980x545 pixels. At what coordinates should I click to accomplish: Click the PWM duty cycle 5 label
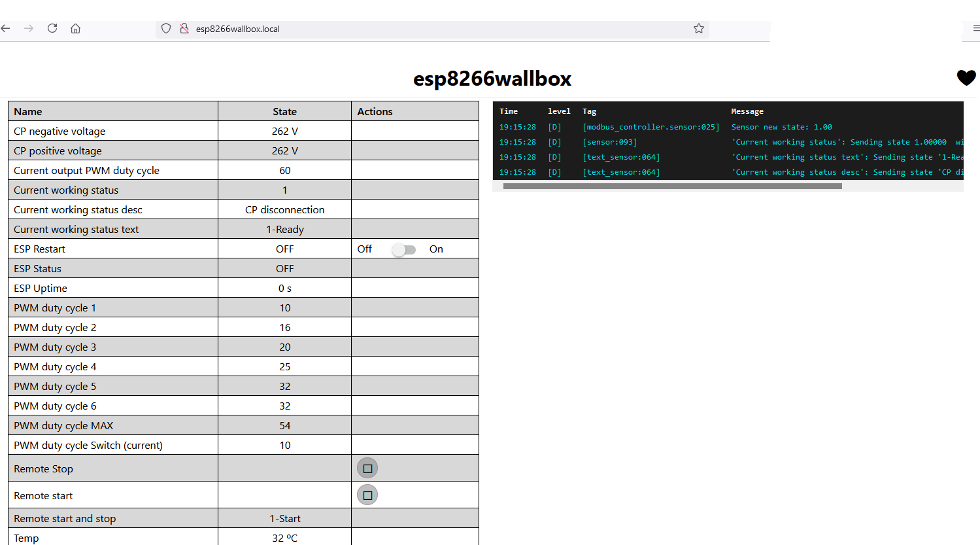point(55,386)
